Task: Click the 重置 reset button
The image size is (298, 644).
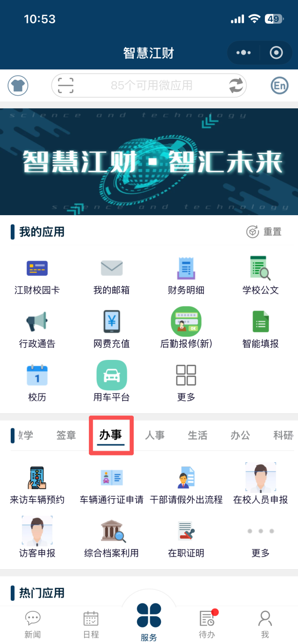Action: click(x=264, y=232)
